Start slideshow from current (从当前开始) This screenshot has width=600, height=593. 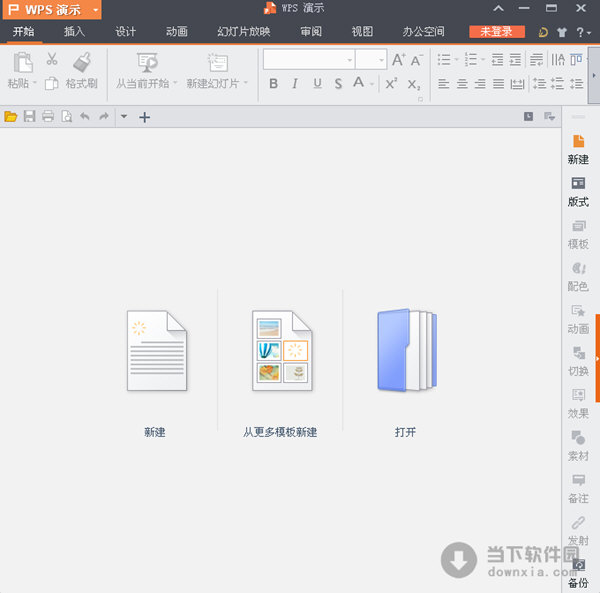(x=147, y=62)
